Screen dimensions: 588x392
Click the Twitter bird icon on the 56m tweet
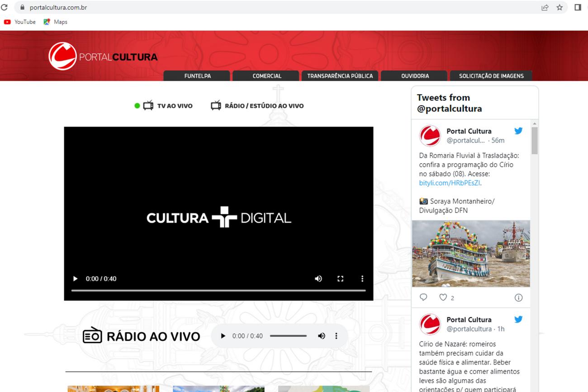518,131
